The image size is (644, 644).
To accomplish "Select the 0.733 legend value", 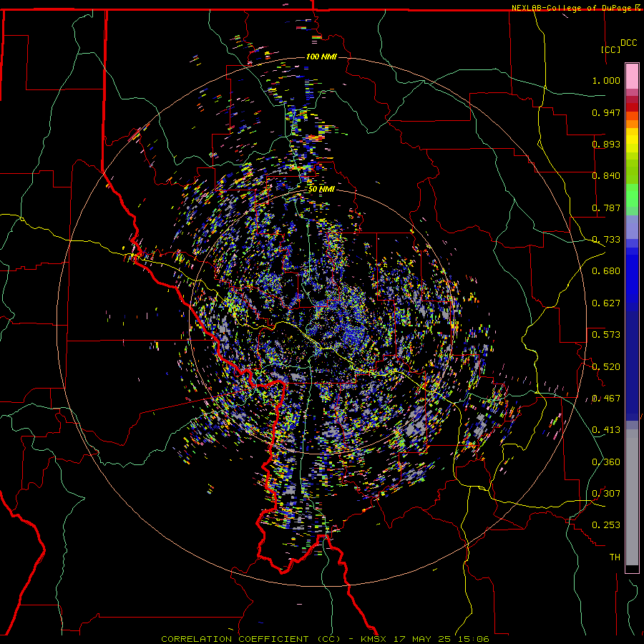I will coord(606,240).
